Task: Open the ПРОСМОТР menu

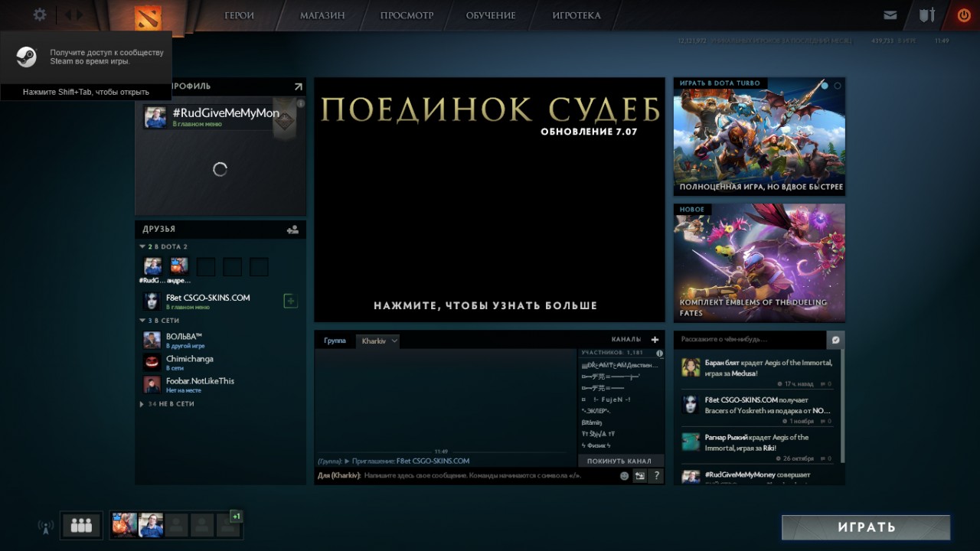Action: pyautogui.click(x=407, y=15)
